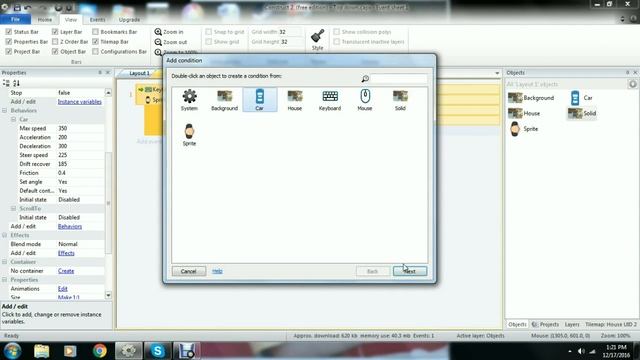This screenshot has width=640, height=360.
Task: Click Zoom out icon in View ribbon
Action: [158, 42]
